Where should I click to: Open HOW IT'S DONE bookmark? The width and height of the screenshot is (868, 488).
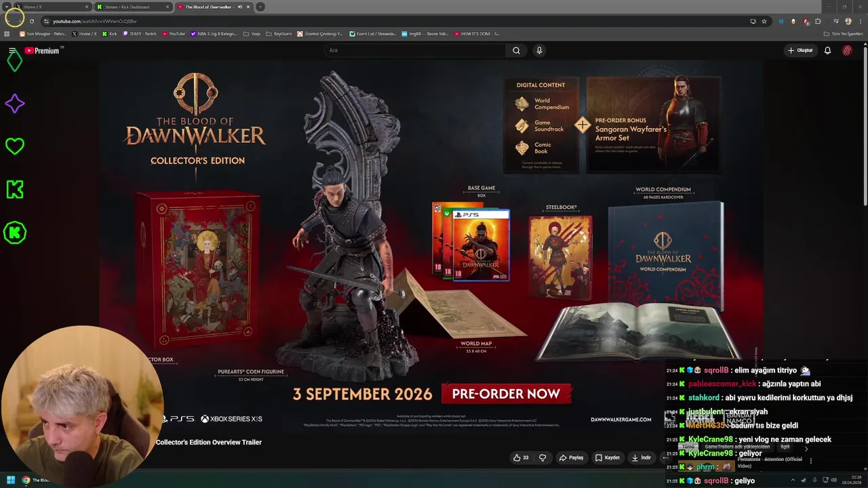(477, 33)
